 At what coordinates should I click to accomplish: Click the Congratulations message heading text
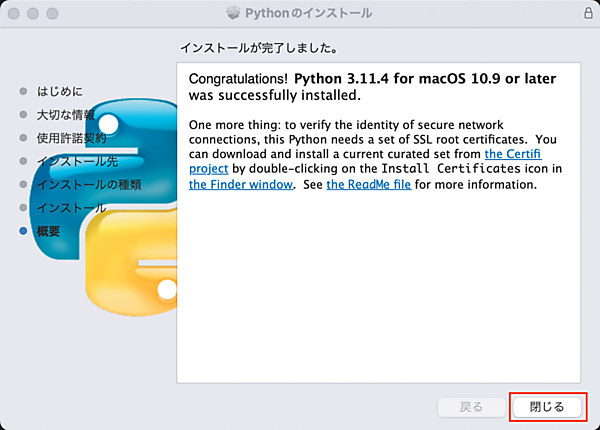tap(372, 87)
